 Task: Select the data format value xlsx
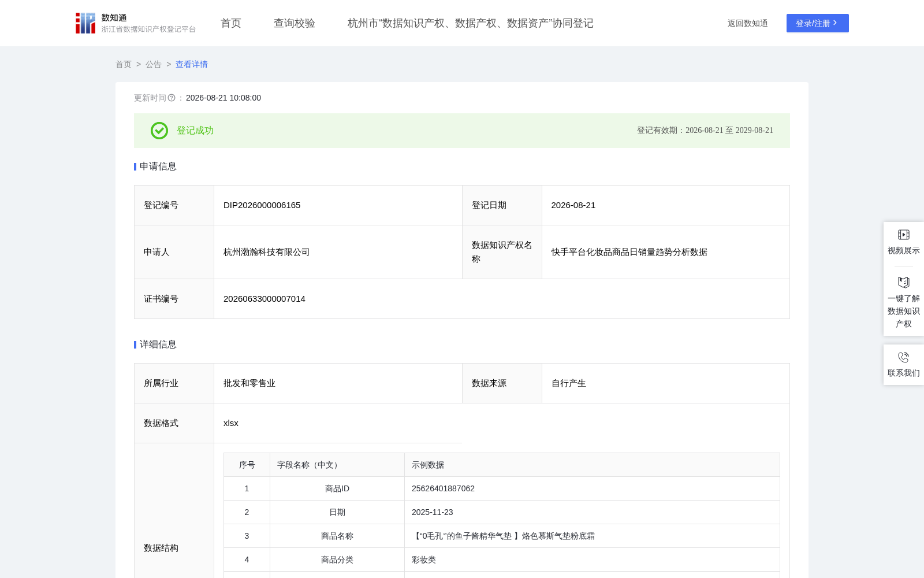(231, 423)
